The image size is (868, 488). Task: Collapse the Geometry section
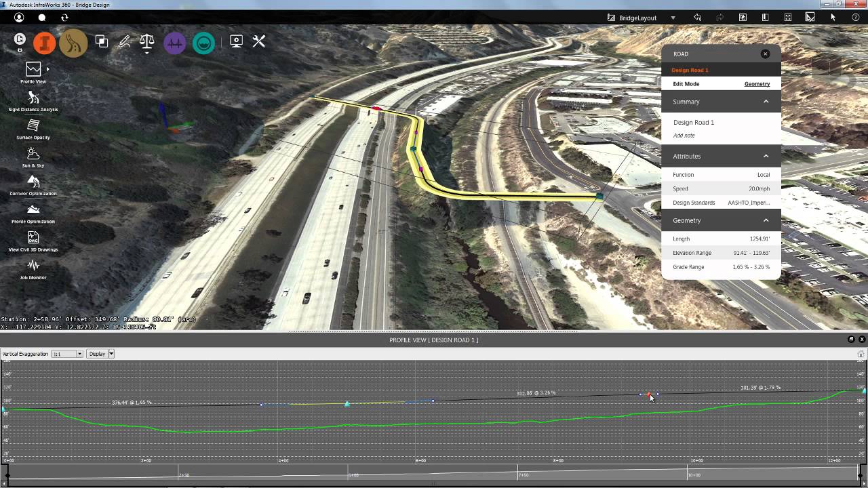click(x=766, y=220)
